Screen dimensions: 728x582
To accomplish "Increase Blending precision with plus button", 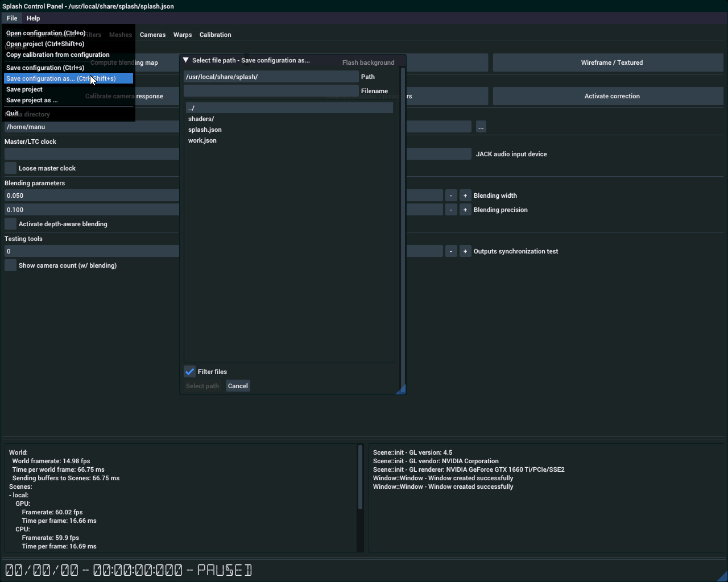I will click(465, 210).
